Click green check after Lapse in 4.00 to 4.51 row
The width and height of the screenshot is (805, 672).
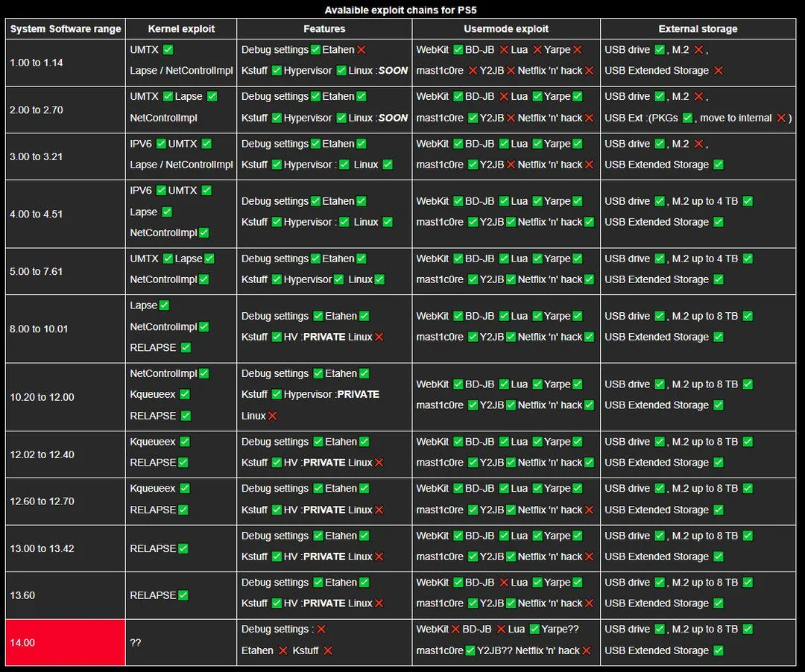coord(167,212)
